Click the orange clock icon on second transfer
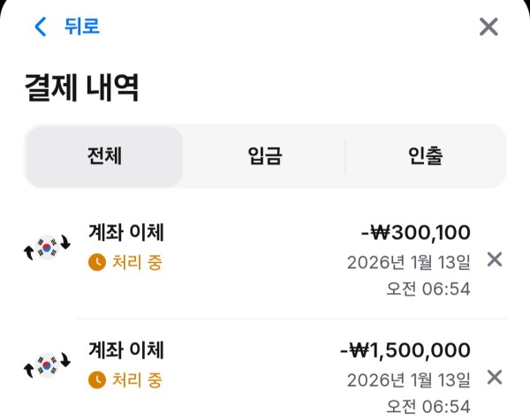 point(97,380)
